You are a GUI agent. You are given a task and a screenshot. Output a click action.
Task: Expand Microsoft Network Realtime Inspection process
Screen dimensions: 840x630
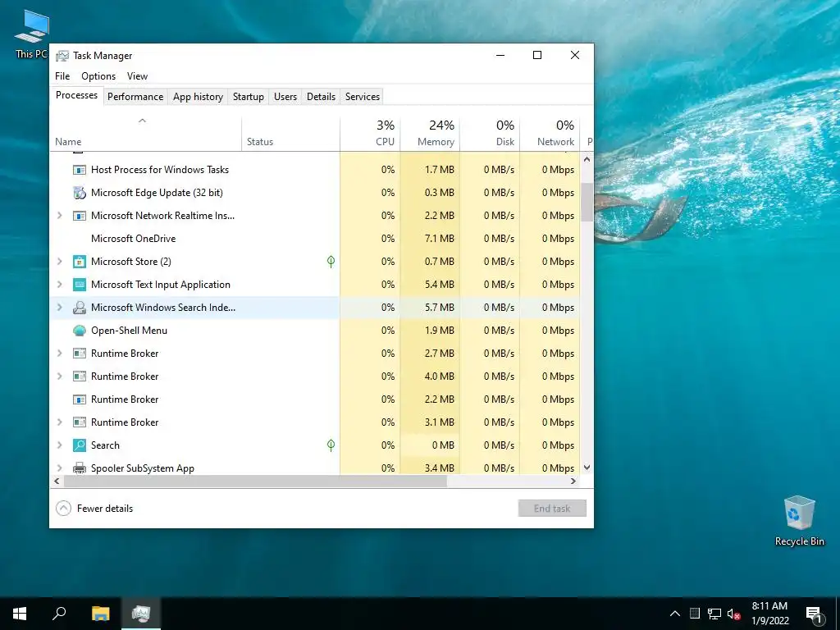coord(59,216)
